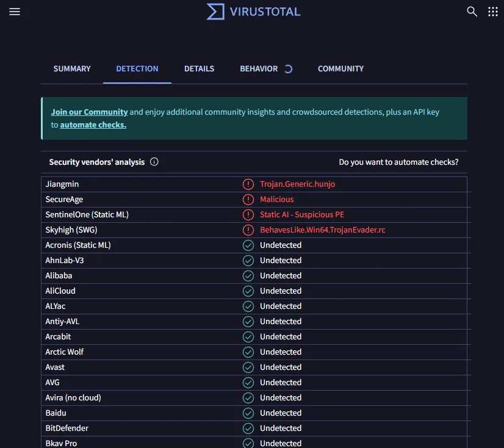The image size is (504, 448).
Task: Click the Trojan.Generic.hunjo detection result
Action: pos(297,184)
